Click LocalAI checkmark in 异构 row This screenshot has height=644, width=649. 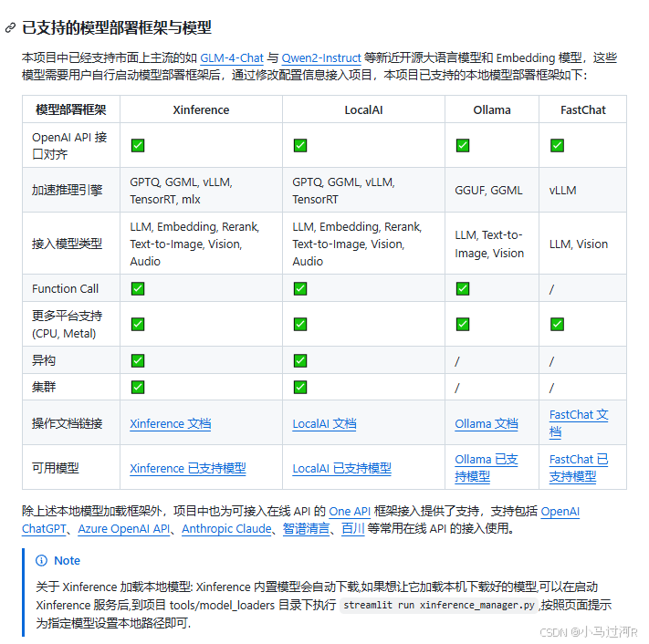[x=300, y=360]
